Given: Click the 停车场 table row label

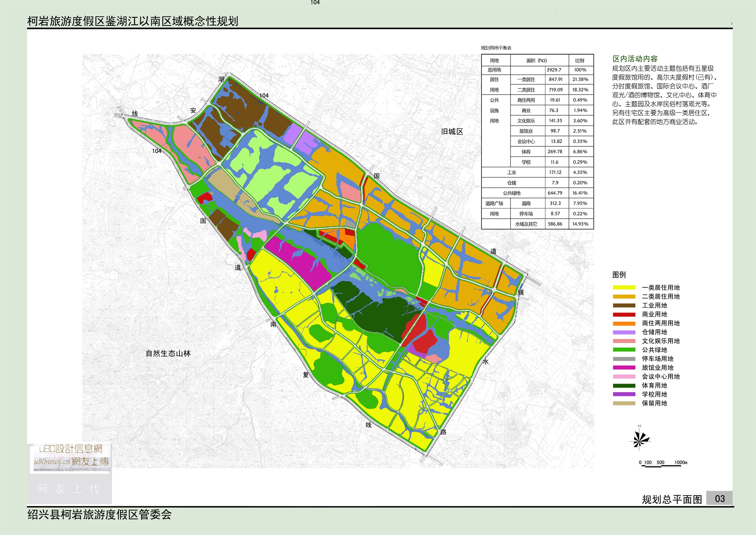Looking at the screenshot, I should 526,214.
